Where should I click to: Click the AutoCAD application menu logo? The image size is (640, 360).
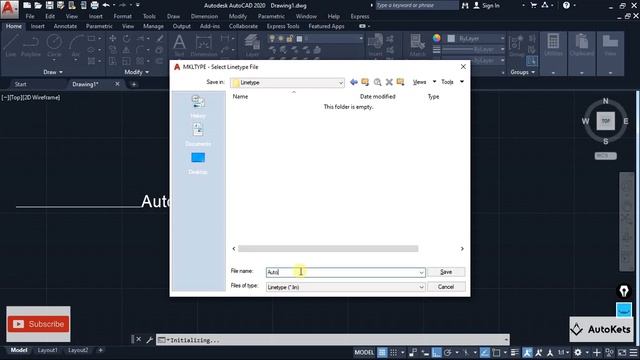point(9,9)
